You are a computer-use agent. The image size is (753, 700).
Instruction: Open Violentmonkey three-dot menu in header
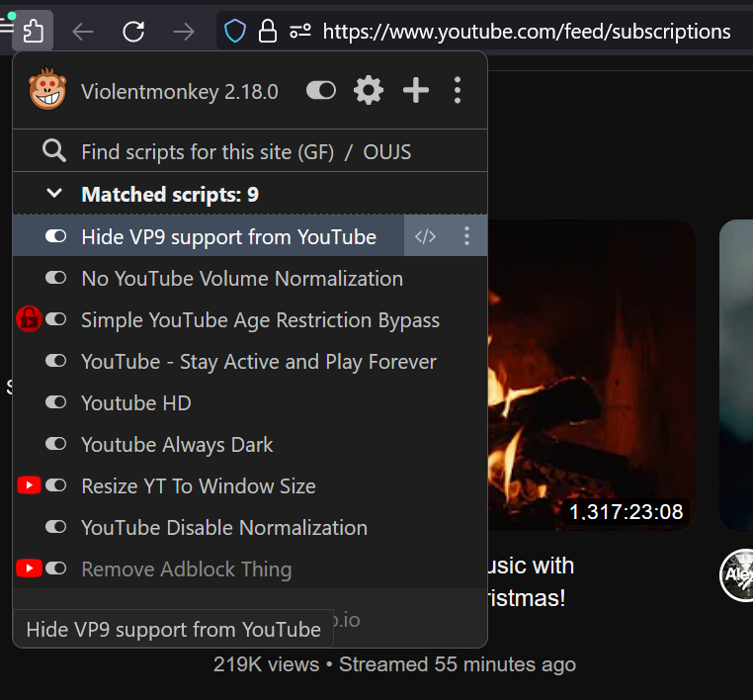457,91
